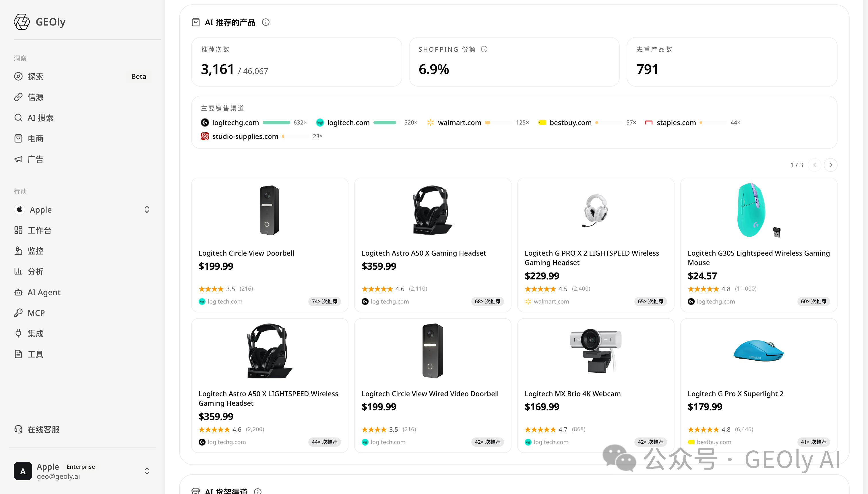This screenshot has width=868, height=494.
Task: Click bestbuy.com seller on Superlight 2 card
Action: (x=714, y=442)
